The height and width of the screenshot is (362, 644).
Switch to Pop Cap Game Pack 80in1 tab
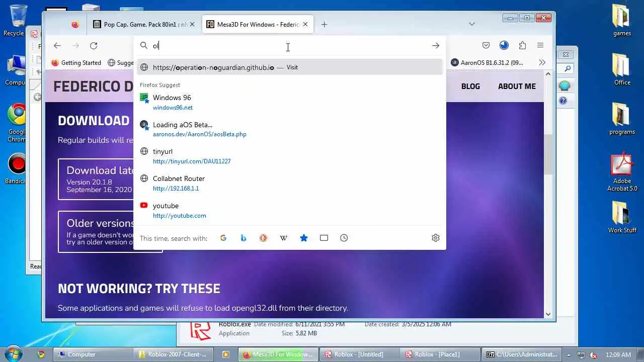tap(145, 24)
